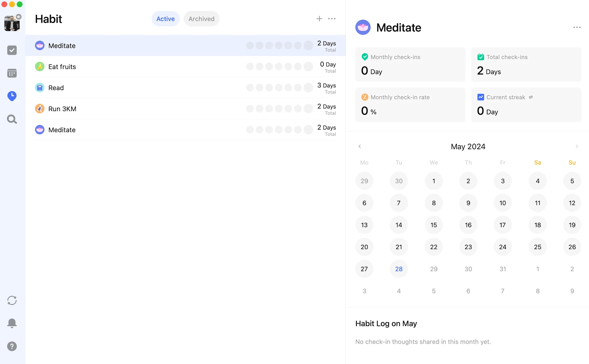Open the Meditate options menu
The width and height of the screenshot is (589, 364).
click(577, 27)
